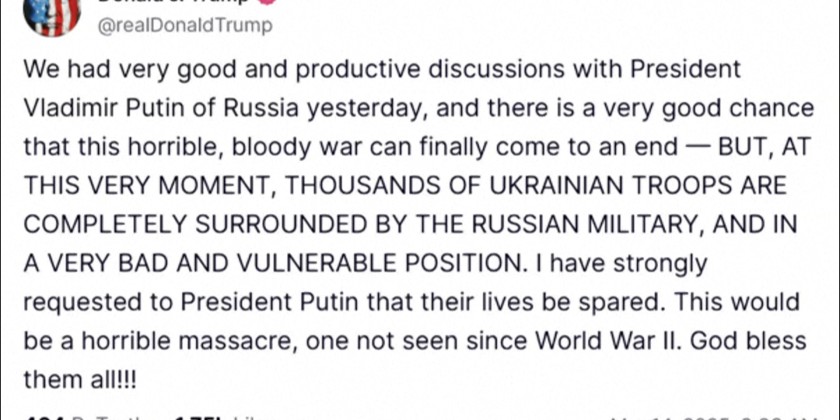Open the @realDonaldTrump handle link
Viewport: 840px width, 420px height.
coord(184,26)
